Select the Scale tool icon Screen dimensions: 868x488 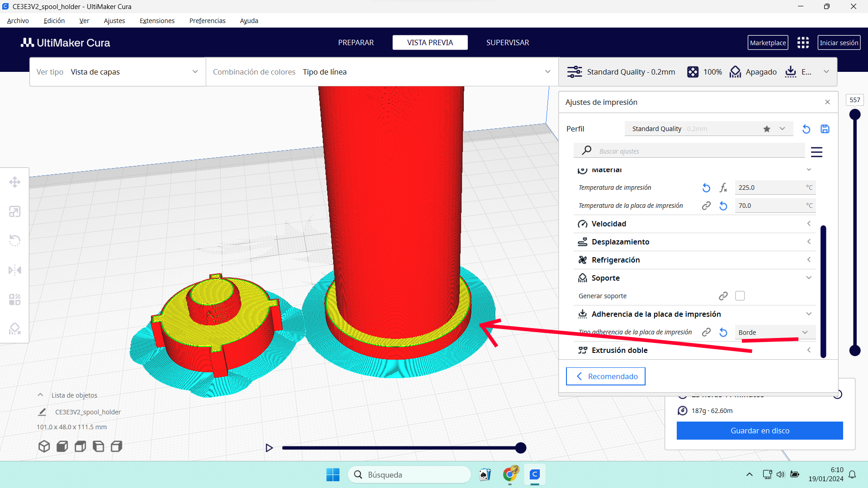(x=14, y=211)
